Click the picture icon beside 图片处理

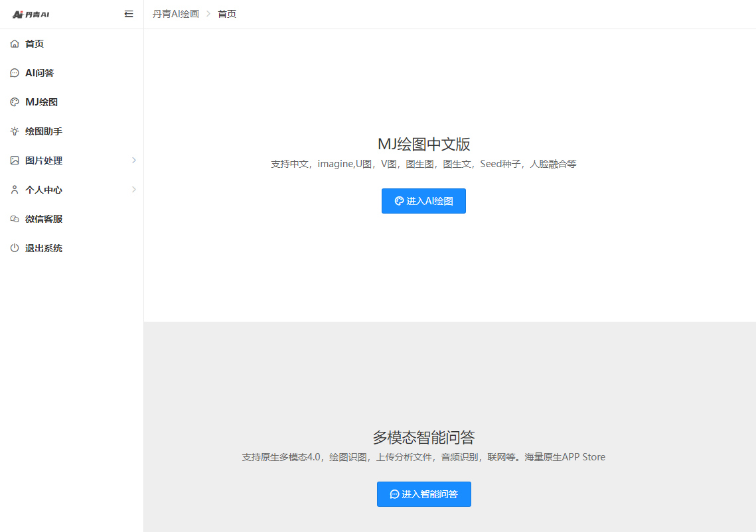[15, 161]
